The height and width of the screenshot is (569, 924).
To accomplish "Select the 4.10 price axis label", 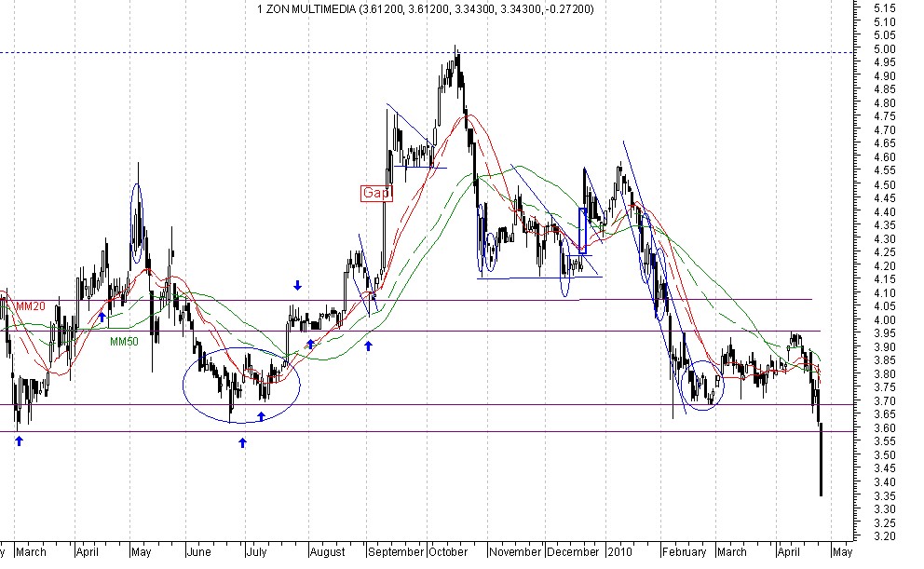I will [x=886, y=293].
